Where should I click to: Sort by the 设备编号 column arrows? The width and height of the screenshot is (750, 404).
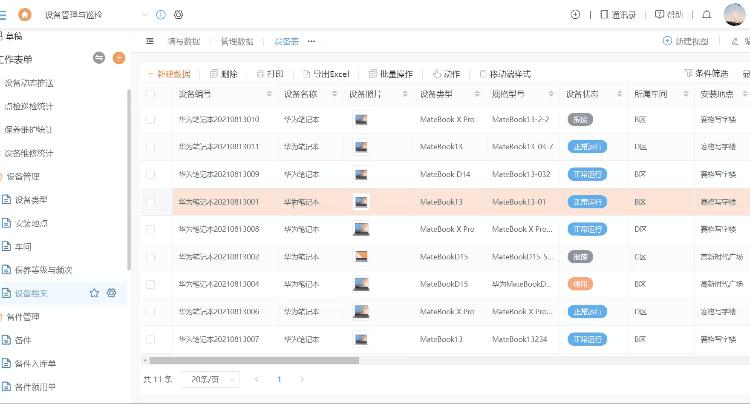pos(269,94)
